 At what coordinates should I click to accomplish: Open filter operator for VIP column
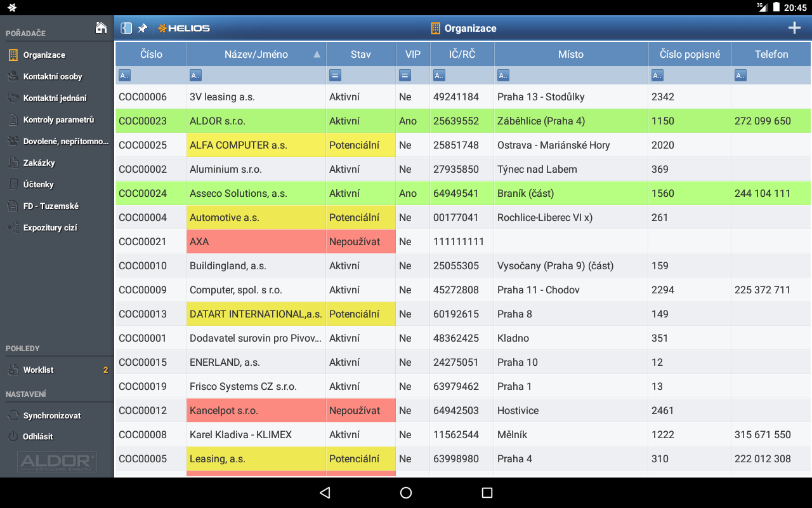[x=405, y=76]
